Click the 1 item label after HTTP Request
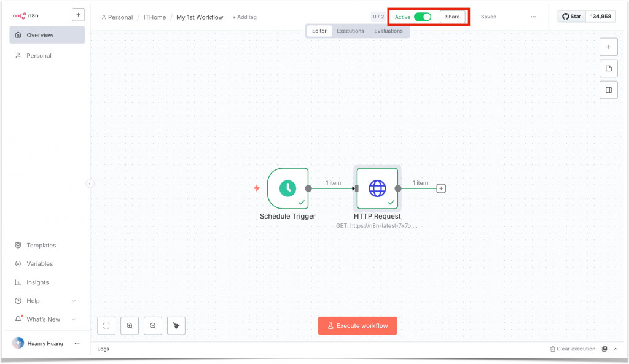 (420, 183)
